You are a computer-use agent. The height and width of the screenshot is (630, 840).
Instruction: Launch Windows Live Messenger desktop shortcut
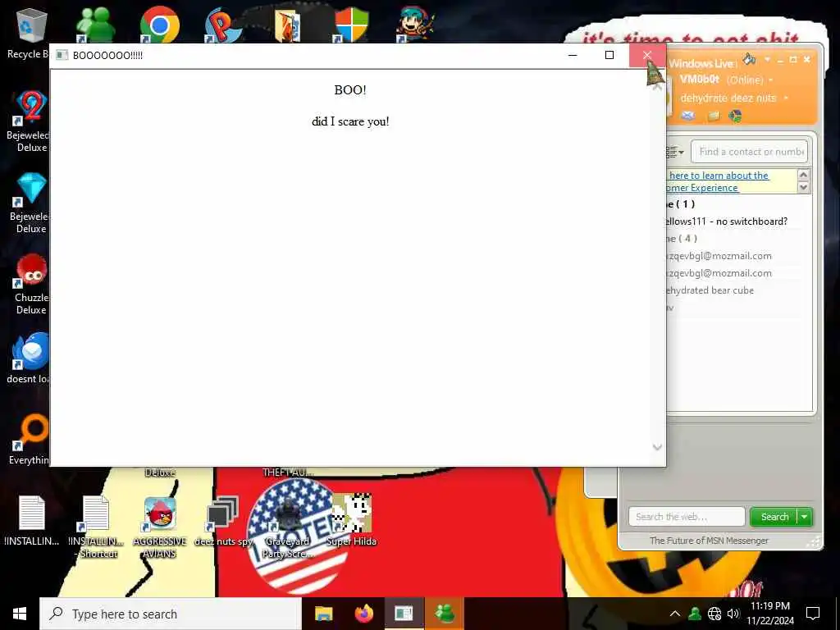(95, 25)
